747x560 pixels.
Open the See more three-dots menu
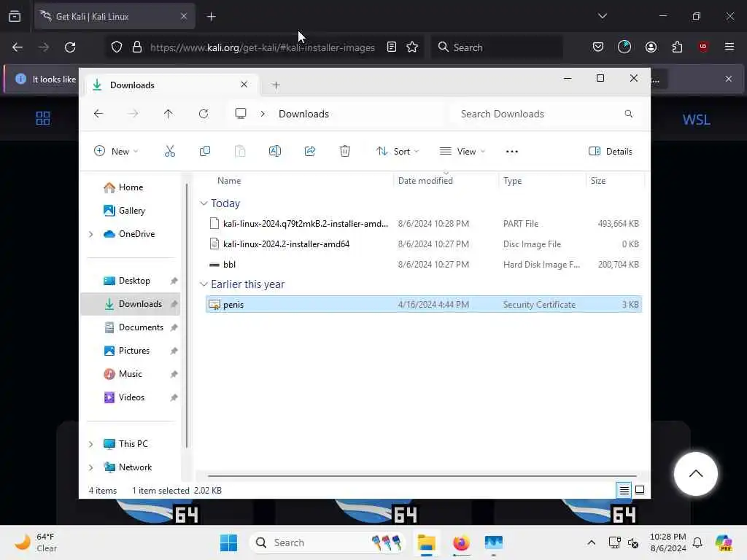[x=511, y=152]
